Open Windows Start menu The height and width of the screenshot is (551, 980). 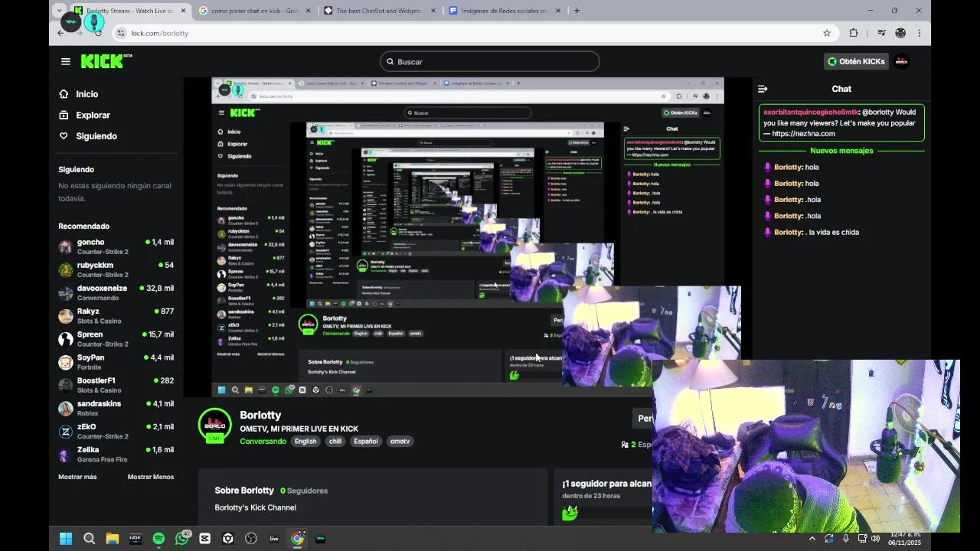pos(66,539)
